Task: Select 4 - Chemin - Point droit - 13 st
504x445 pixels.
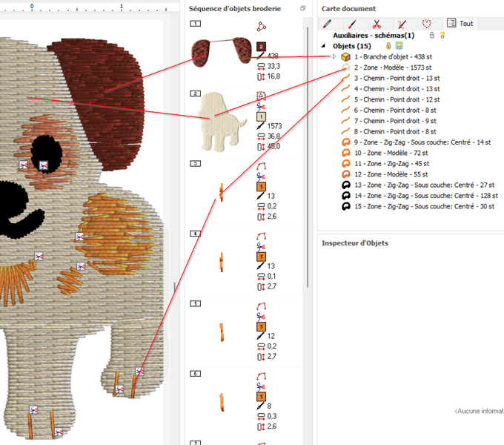Action: [397, 89]
